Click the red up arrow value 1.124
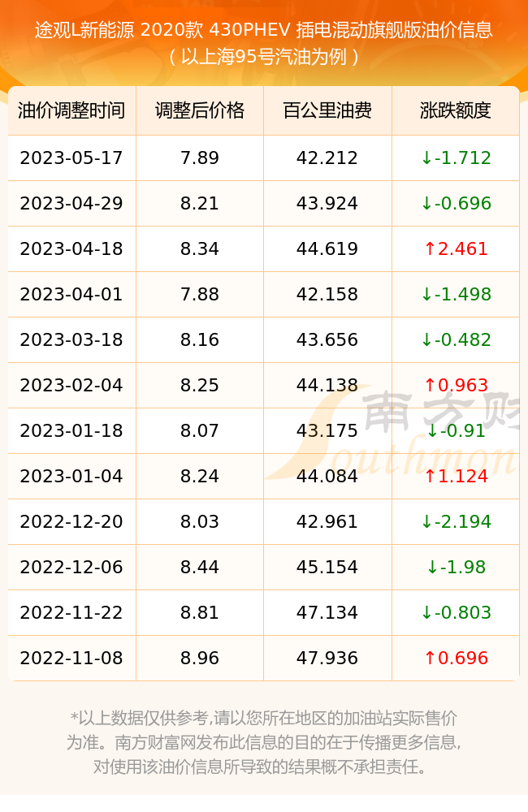528x812 pixels. (x=456, y=476)
